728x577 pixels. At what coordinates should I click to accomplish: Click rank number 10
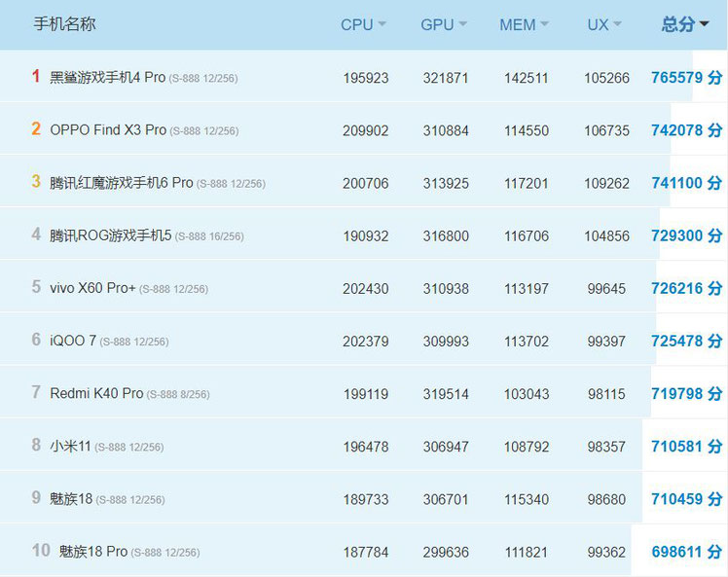pyautogui.click(x=41, y=550)
